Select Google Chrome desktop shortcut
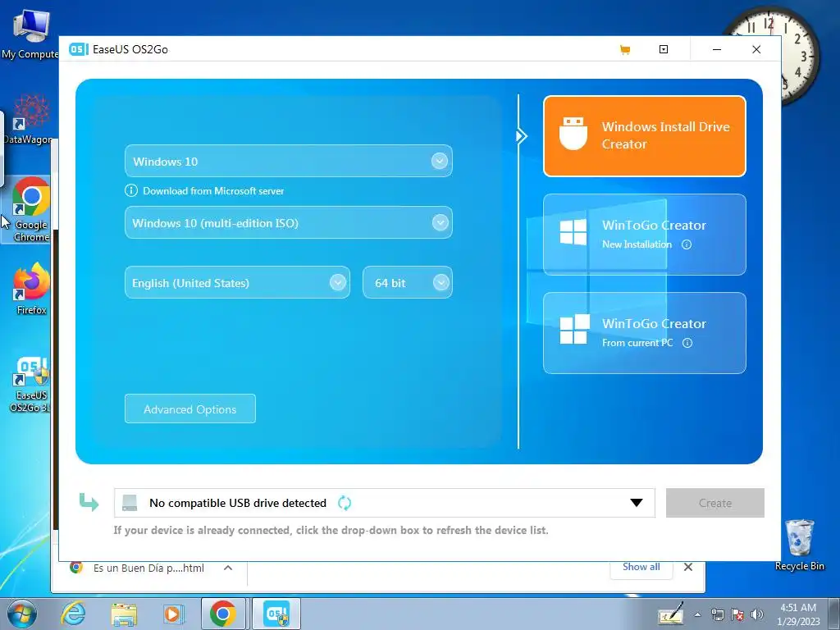Screen dimensions: 840x630 click(31, 209)
